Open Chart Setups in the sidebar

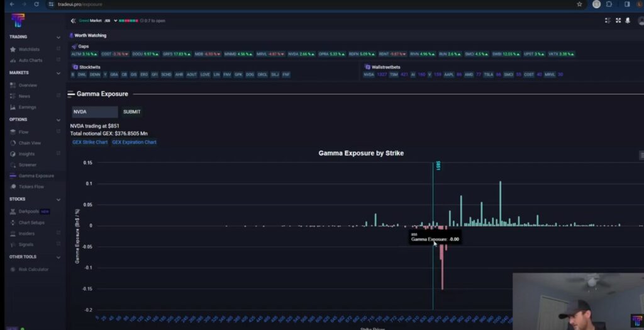[31, 222]
